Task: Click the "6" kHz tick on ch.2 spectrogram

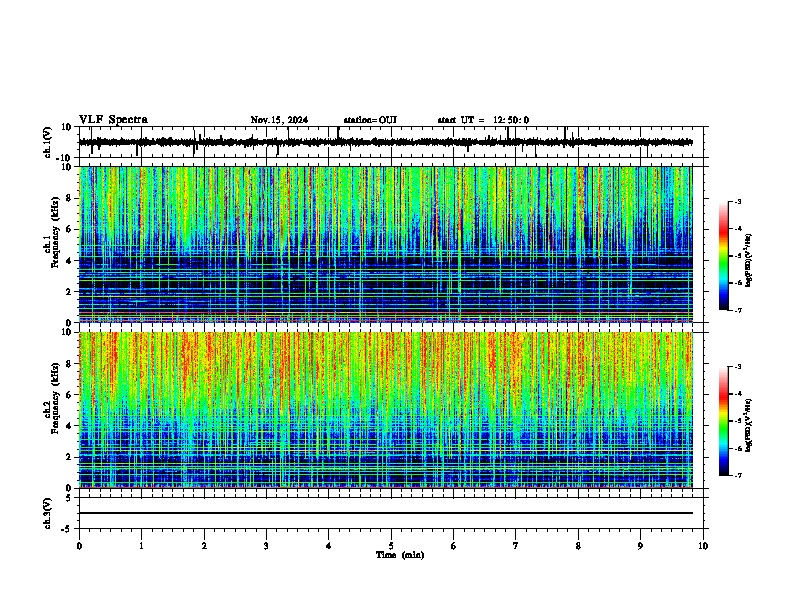Action: [69, 395]
